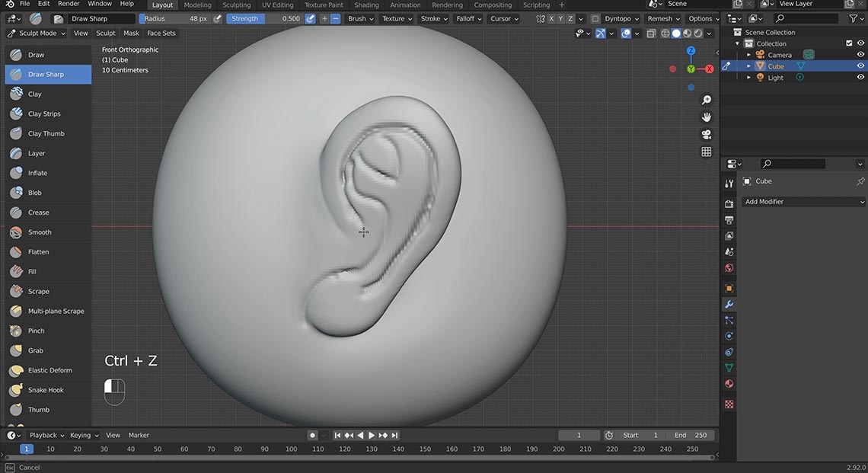Click Cancel in the status bar
868x473 pixels.
click(28, 467)
